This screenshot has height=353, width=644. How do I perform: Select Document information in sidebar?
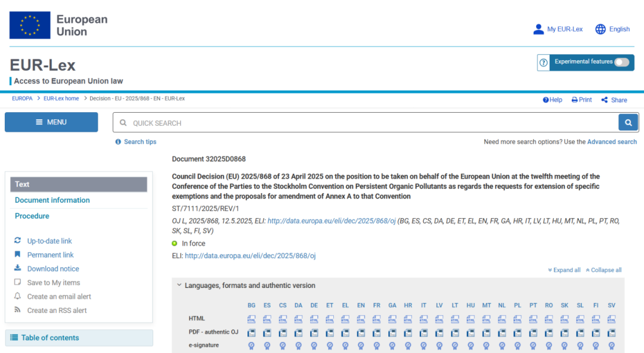52,200
